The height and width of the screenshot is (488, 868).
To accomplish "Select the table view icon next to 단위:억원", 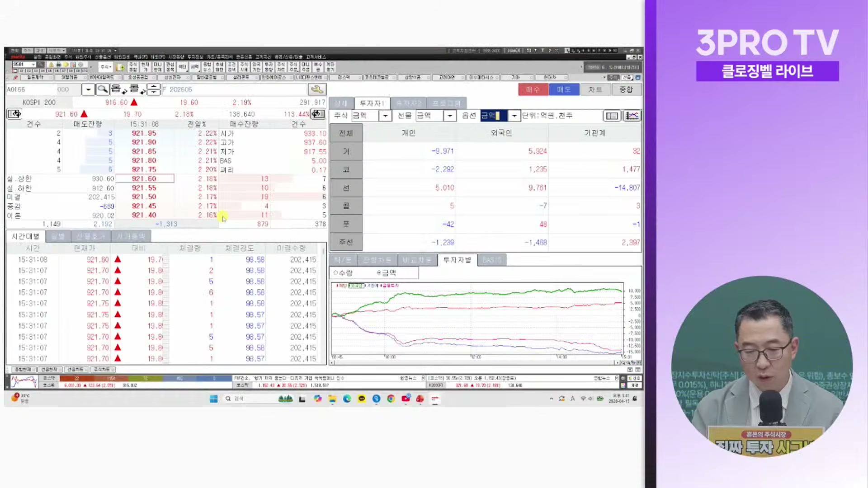I will [612, 116].
